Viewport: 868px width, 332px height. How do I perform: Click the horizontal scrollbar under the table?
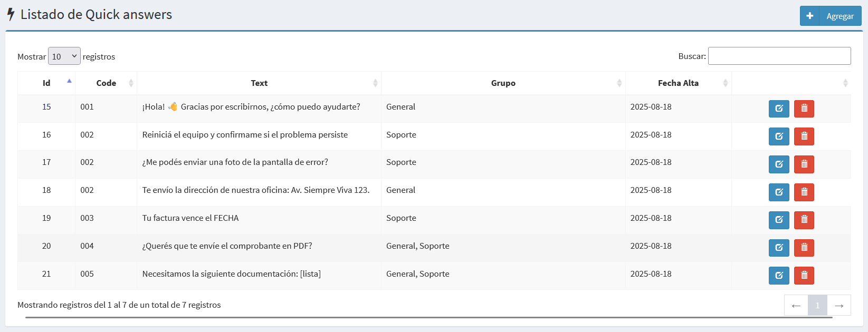[x=428, y=318]
